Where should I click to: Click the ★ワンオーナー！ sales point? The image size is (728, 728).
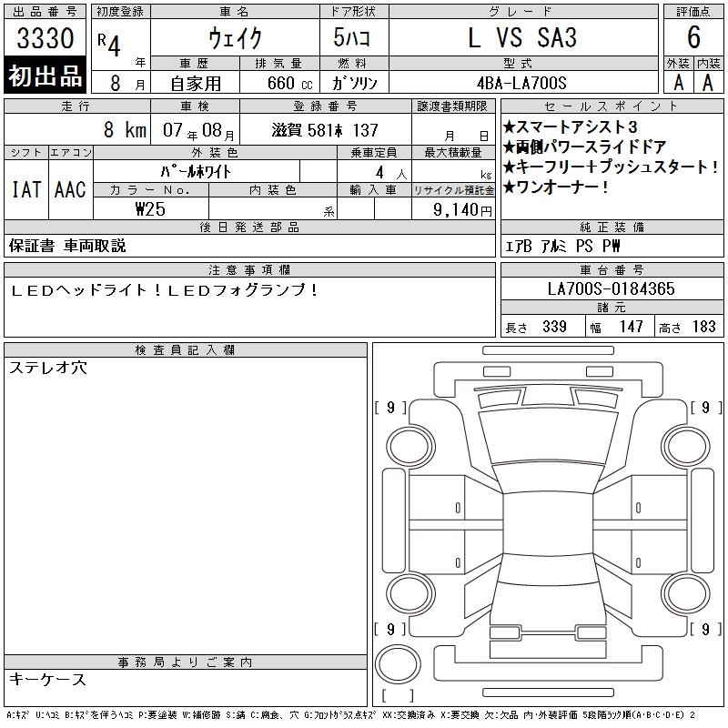click(556, 187)
